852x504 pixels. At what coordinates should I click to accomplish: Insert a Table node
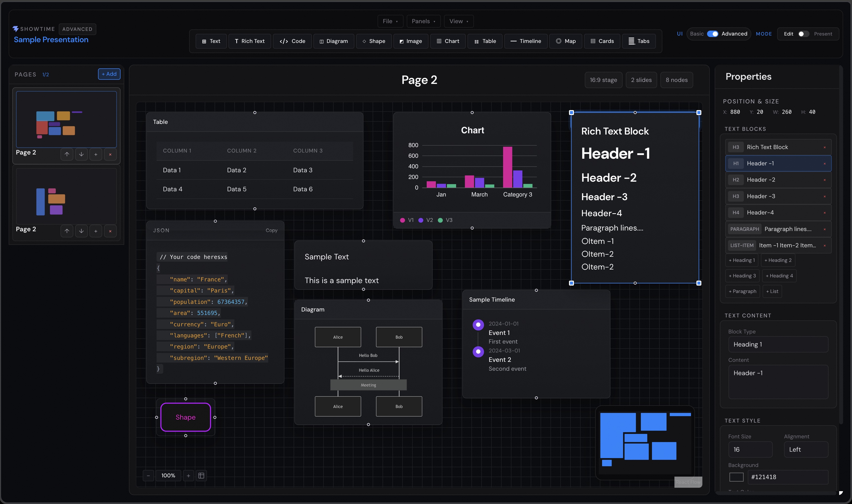coord(485,41)
